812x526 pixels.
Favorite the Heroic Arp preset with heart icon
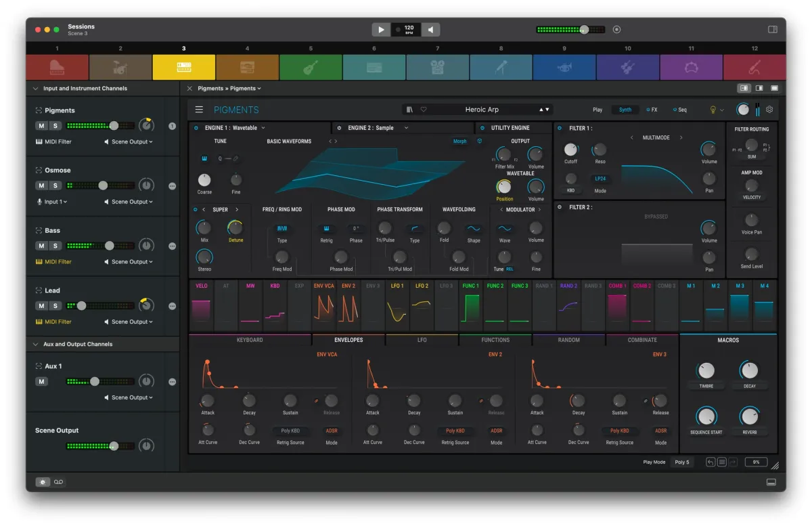click(424, 110)
